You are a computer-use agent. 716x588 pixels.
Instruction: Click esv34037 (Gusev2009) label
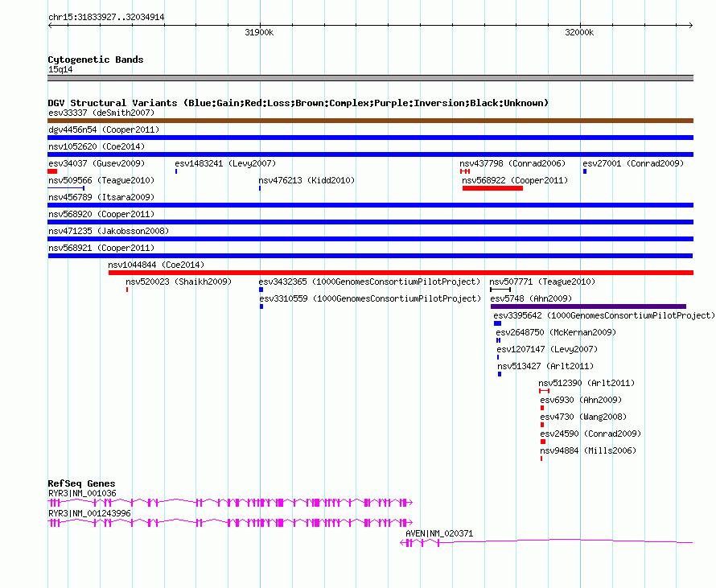pyautogui.click(x=97, y=163)
